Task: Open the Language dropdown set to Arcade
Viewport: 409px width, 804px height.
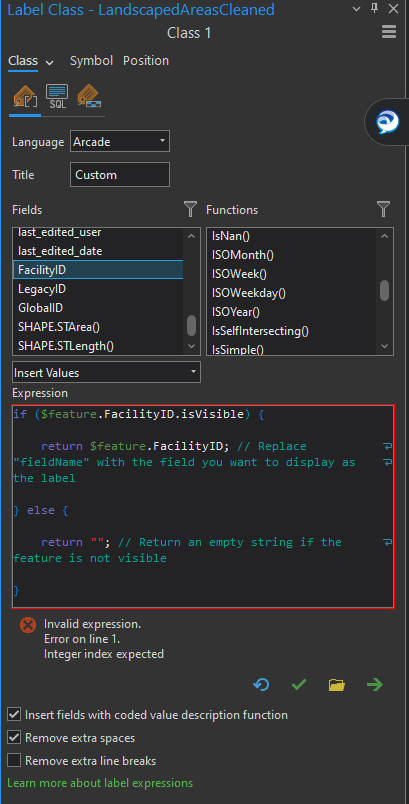Action: (120, 142)
